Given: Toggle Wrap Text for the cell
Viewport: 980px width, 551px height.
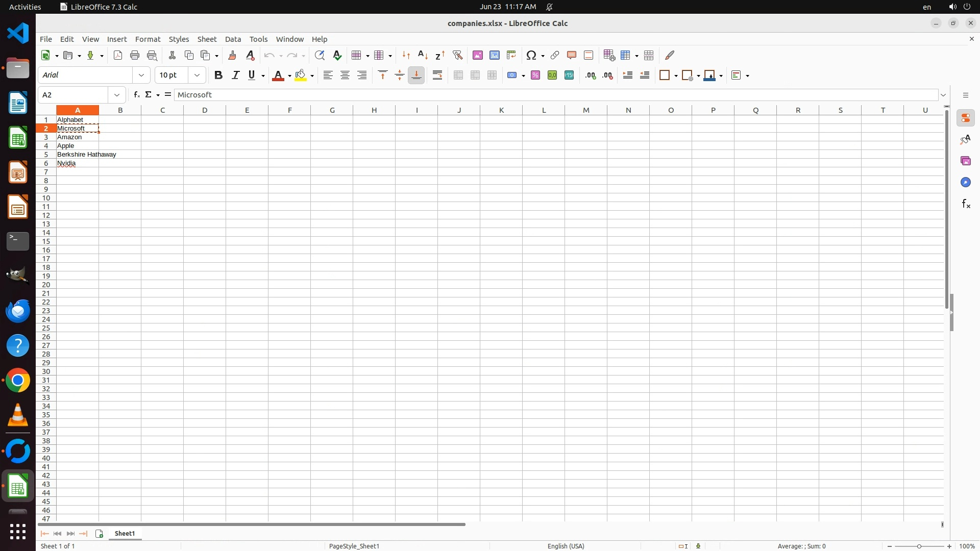Looking at the screenshot, I should (437, 75).
